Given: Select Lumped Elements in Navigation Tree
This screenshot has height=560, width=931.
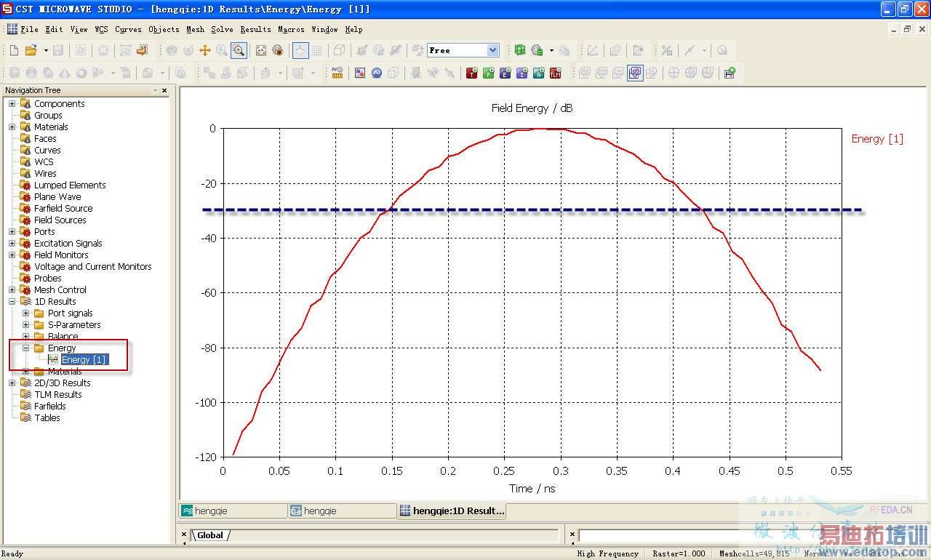Looking at the screenshot, I should click(x=70, y=185).
